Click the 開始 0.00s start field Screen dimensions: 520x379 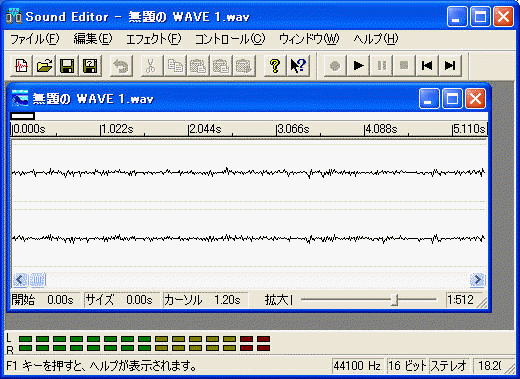click(45, 300)
